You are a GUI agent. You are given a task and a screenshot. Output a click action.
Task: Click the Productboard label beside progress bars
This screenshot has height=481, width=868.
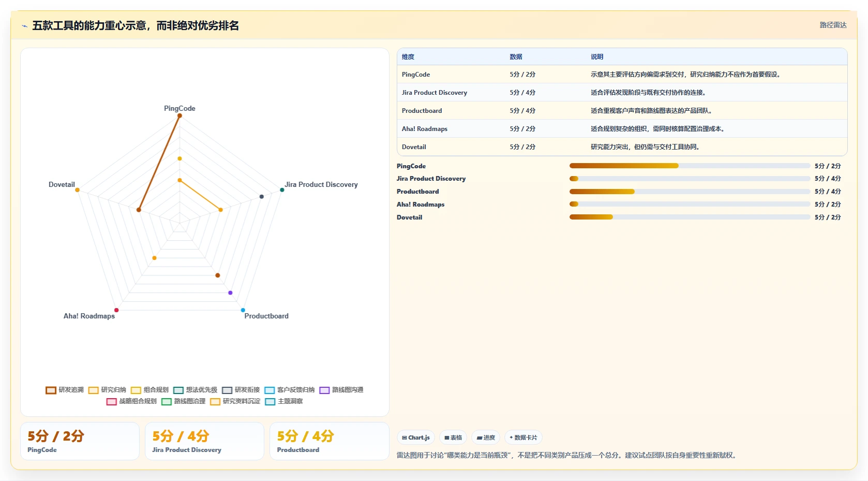pos(418,192)
